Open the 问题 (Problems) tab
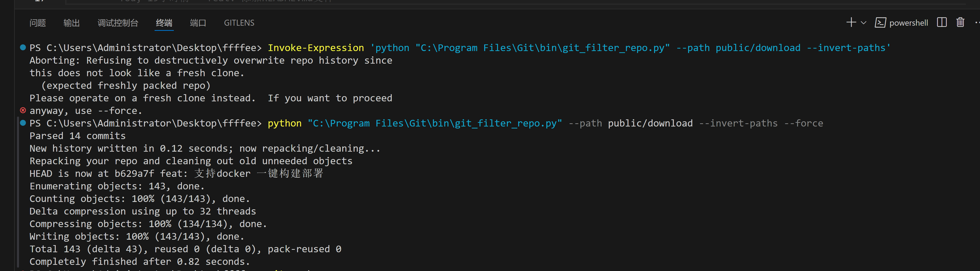The width and height of the screenshot is (980, 271). [38, 23]
